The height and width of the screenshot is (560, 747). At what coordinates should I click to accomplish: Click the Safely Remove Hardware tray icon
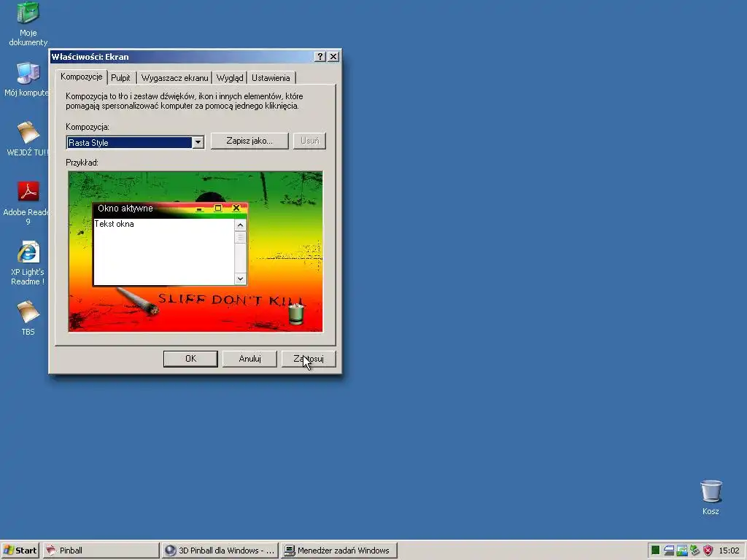coord(694,551)
